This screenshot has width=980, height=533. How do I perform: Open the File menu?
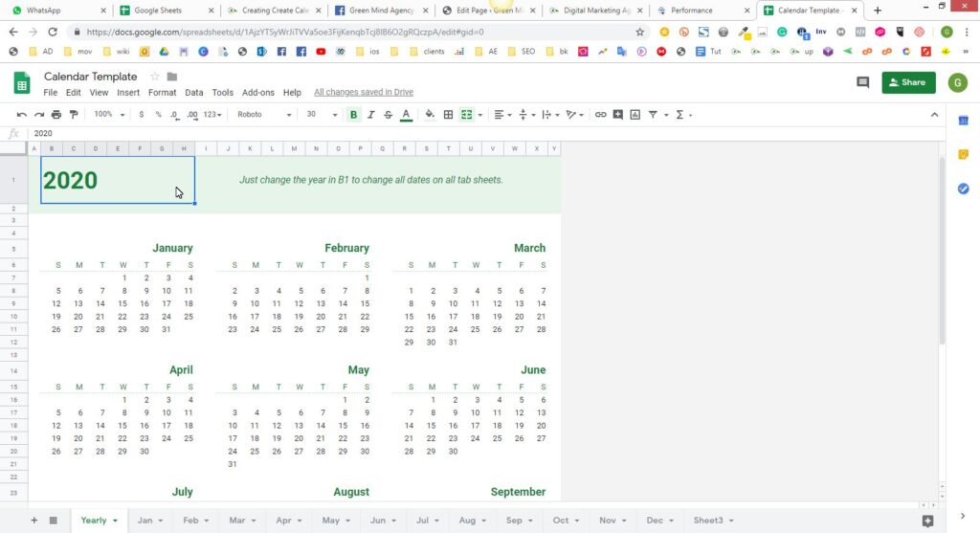tap(50, 92)
